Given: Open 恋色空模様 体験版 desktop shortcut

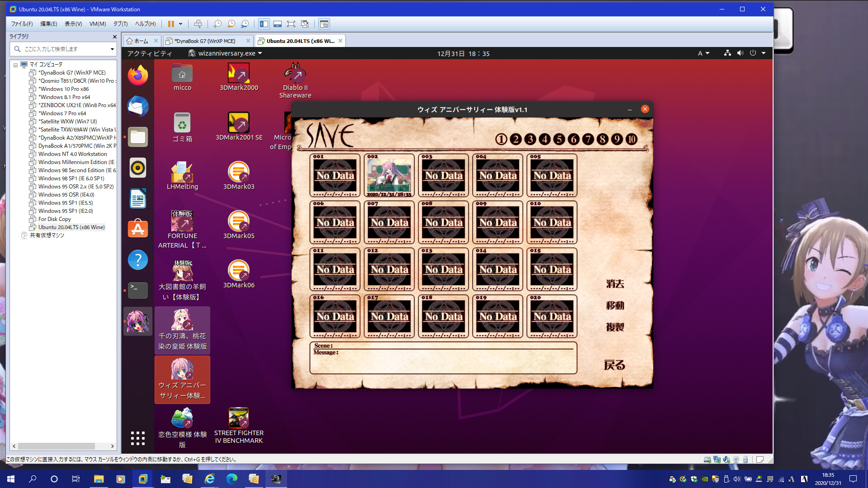Looking at the screenshot, I should (x=182, y=428).
